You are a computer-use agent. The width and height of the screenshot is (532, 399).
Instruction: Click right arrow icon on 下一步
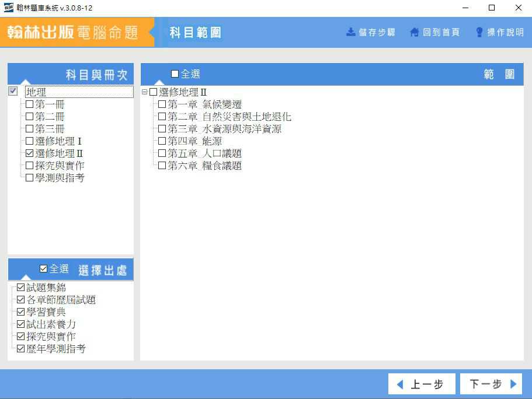point(513,384)
